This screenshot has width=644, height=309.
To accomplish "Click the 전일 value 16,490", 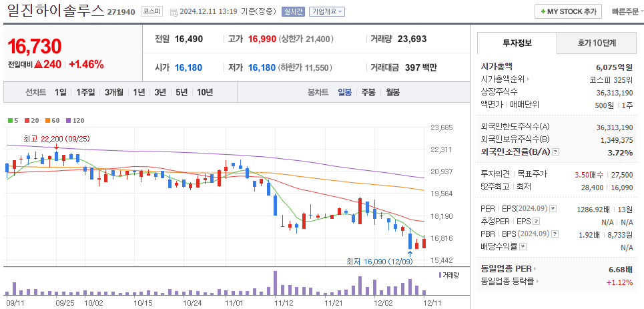I will pyautogui.click(x=188, y=39).
